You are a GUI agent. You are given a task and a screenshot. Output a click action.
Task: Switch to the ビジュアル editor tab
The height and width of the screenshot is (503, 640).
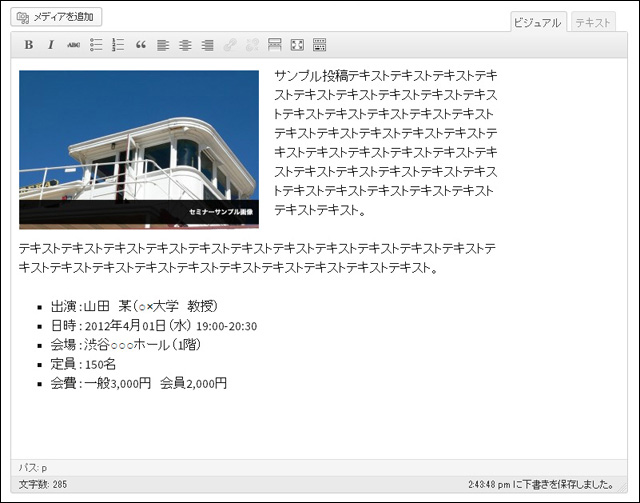tap(538, 22)
